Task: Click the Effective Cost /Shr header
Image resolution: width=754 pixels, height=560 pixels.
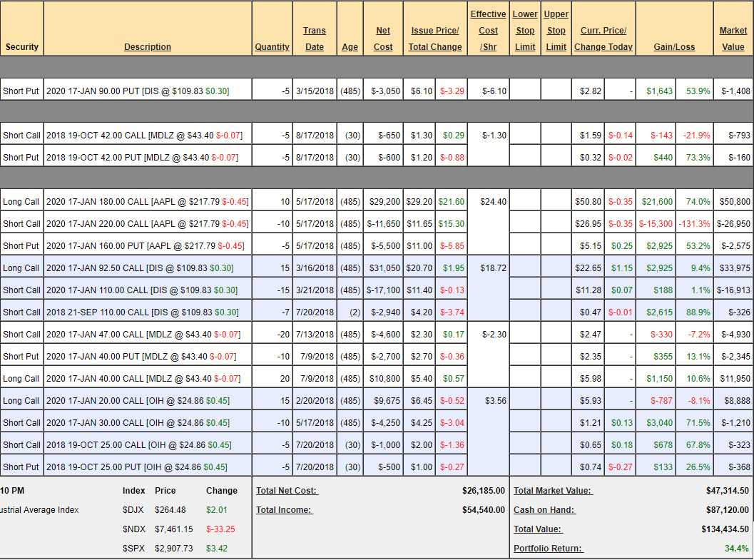Action: (x=488, y=31)
